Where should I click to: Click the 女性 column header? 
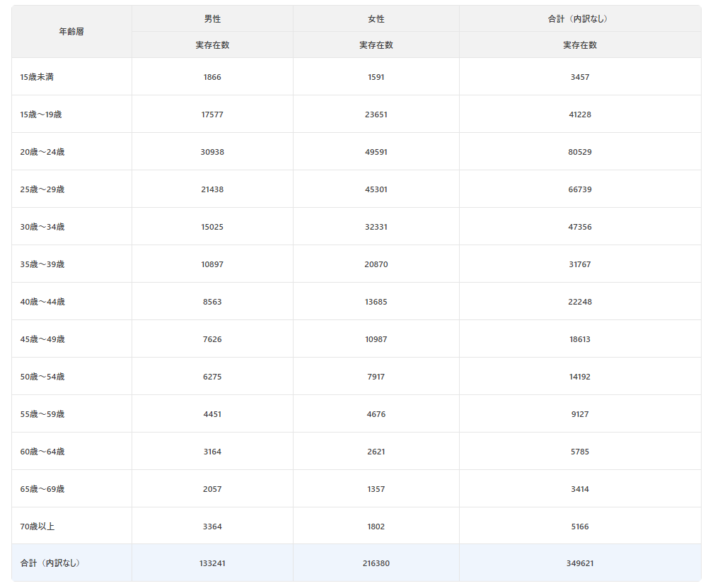pos(376,19)
